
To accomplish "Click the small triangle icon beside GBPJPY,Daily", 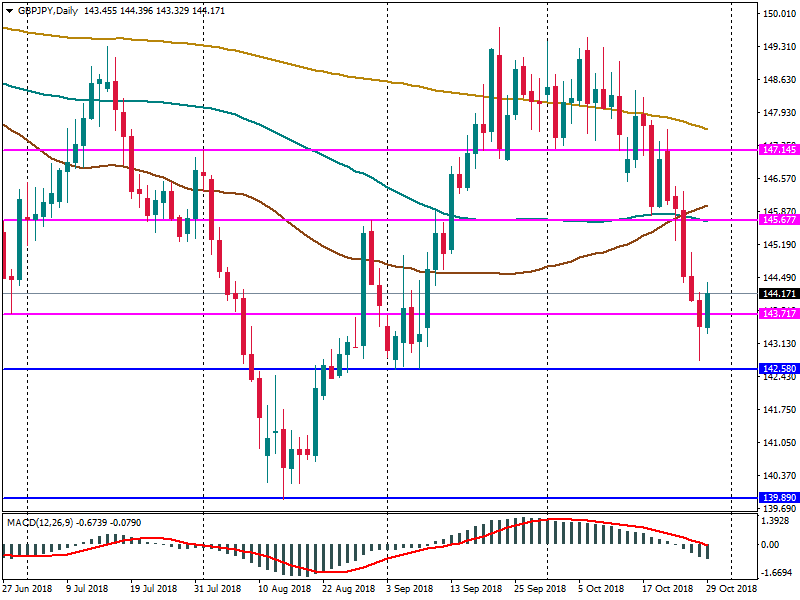I will [9, 10].
